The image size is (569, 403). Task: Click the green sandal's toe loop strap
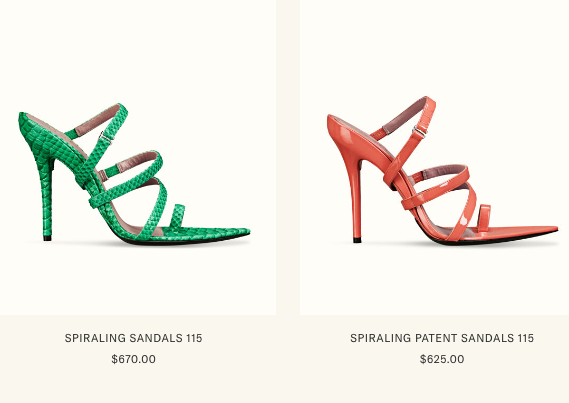177,216
